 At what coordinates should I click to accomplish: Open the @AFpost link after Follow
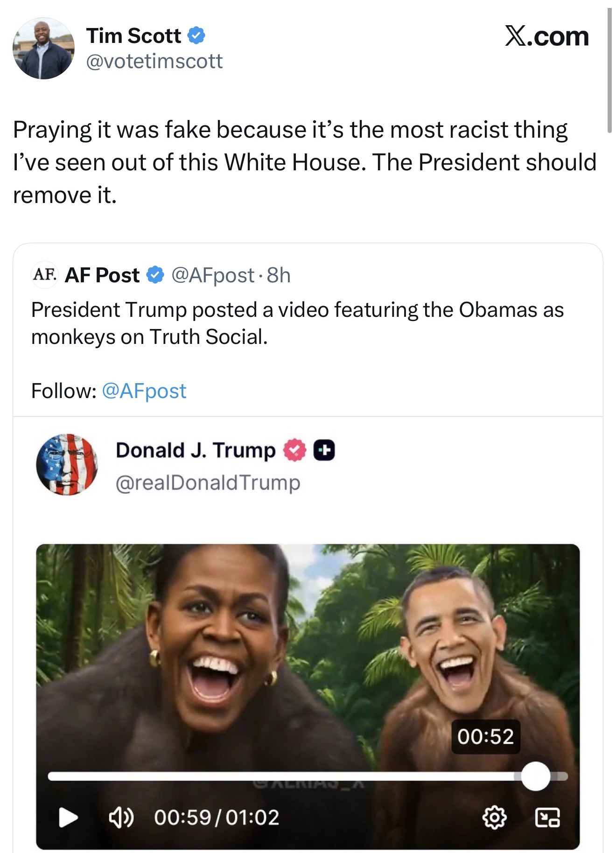pyautogui.click(x=144, y=391)
